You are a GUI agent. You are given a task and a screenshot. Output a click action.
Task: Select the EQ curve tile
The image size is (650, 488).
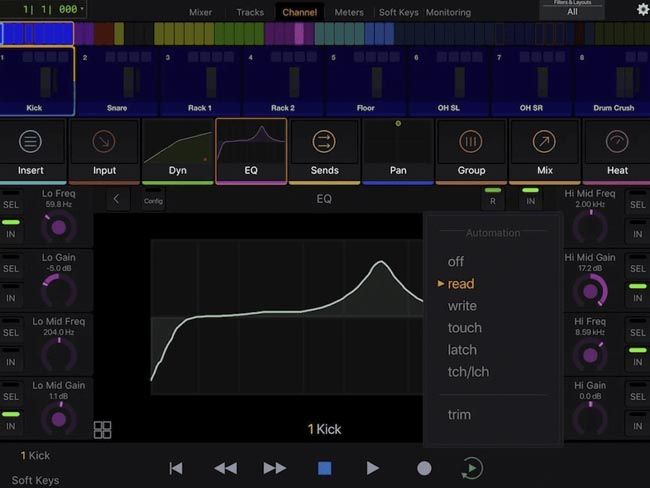[x=251, y=152]
